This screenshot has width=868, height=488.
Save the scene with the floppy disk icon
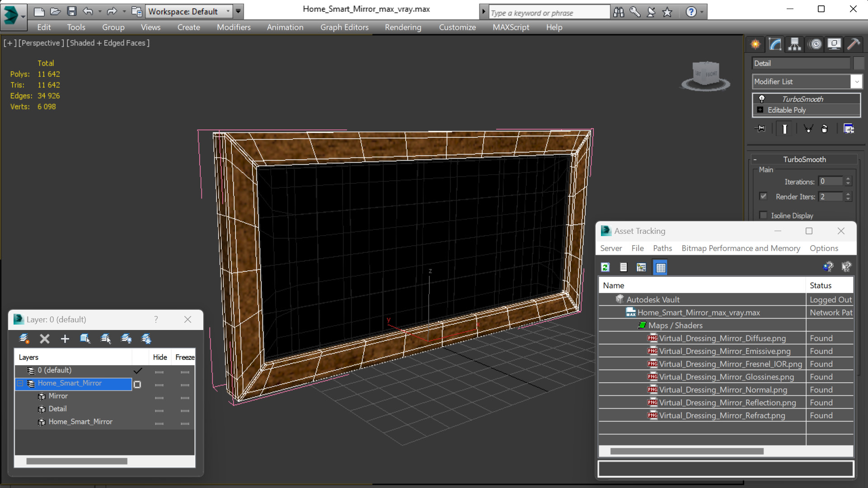point(71,11)
